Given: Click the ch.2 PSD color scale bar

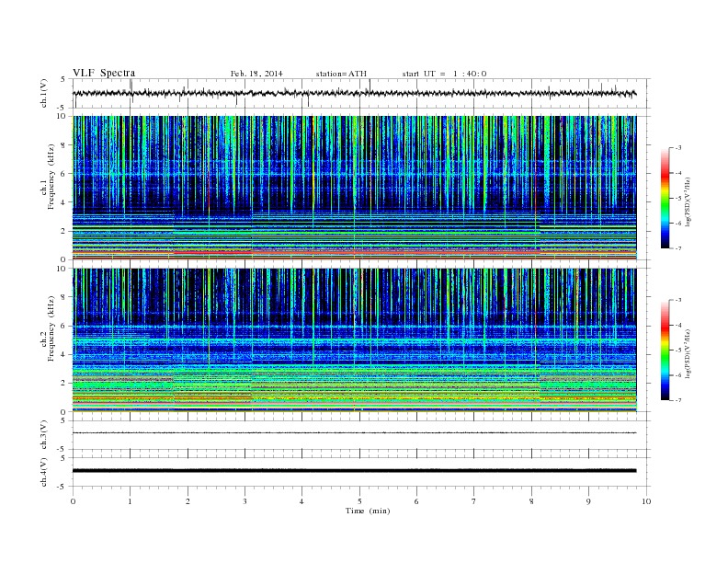Looking at the screenshot, I should 665,350.
